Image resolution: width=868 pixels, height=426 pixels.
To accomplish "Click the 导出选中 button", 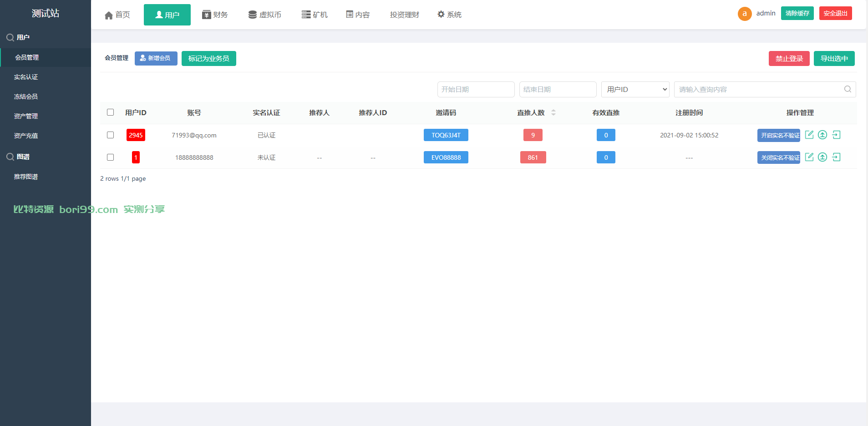I will click(834, 58).
